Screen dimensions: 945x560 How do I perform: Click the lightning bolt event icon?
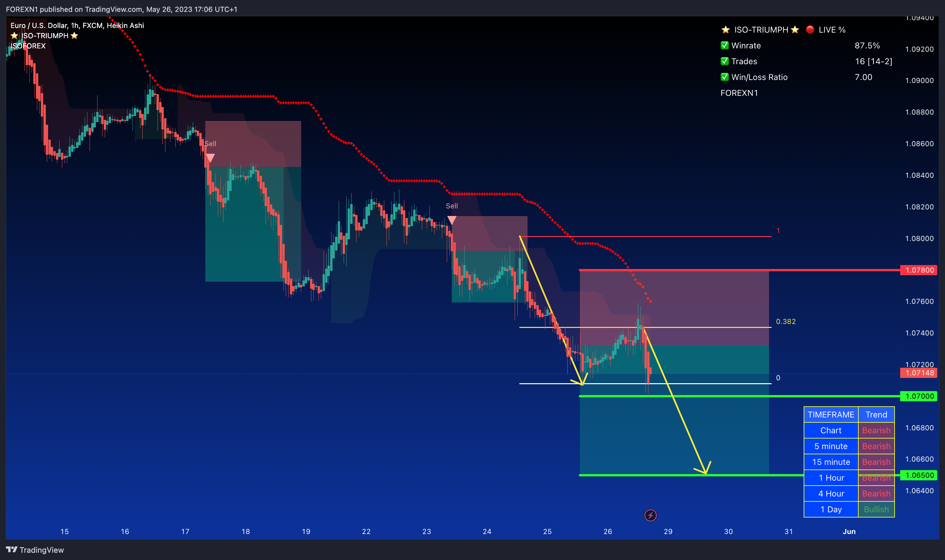[650, 515]
